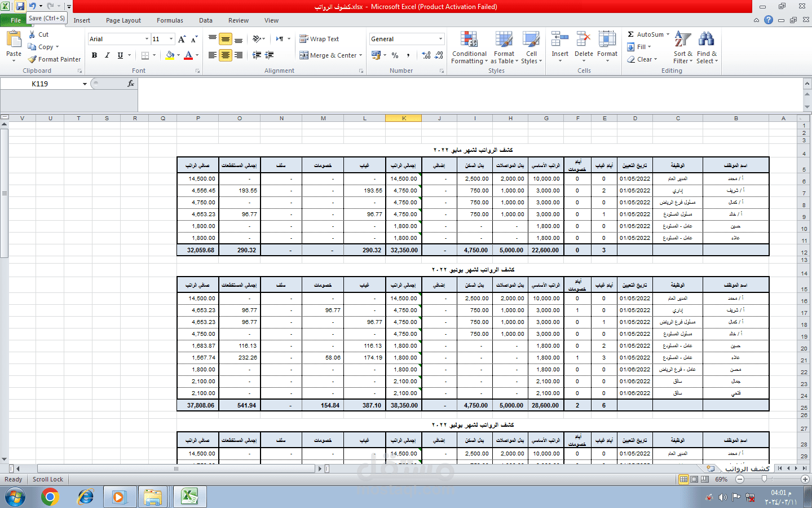Open the Cell Styles gallery
This screenshot has width=812, height=508.
pos(531,47)
